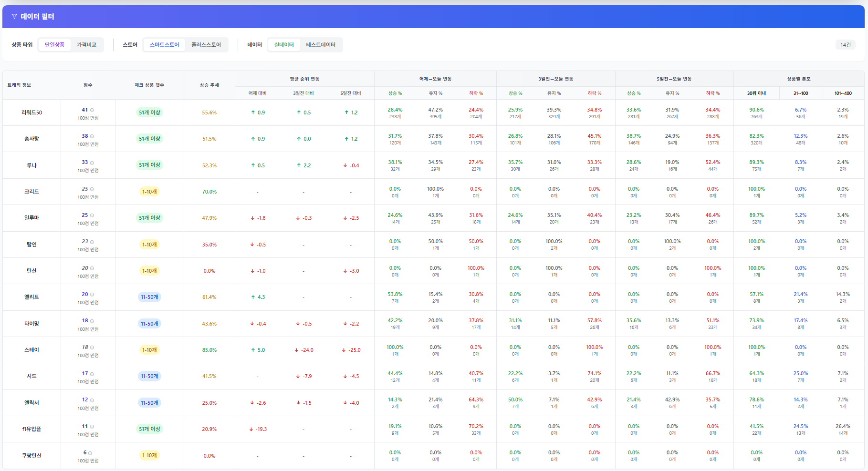Click the info icon next to score 12
The image size is (868, 471).
coord(92,400)
